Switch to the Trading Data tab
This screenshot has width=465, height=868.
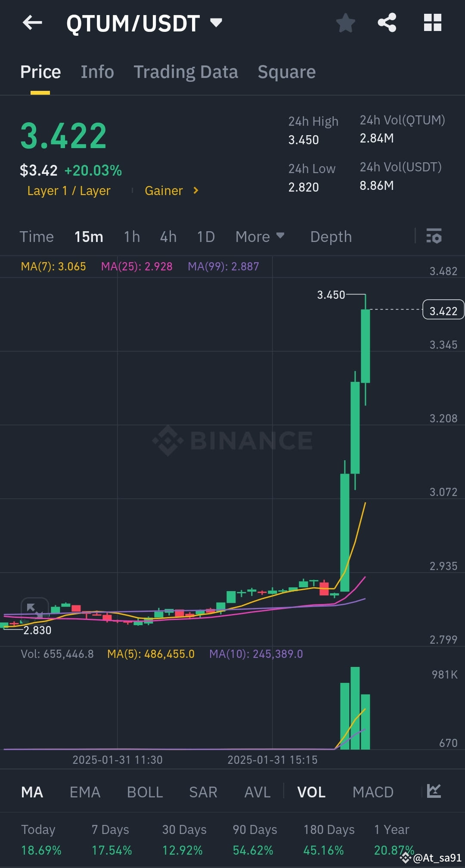[186, 71]
